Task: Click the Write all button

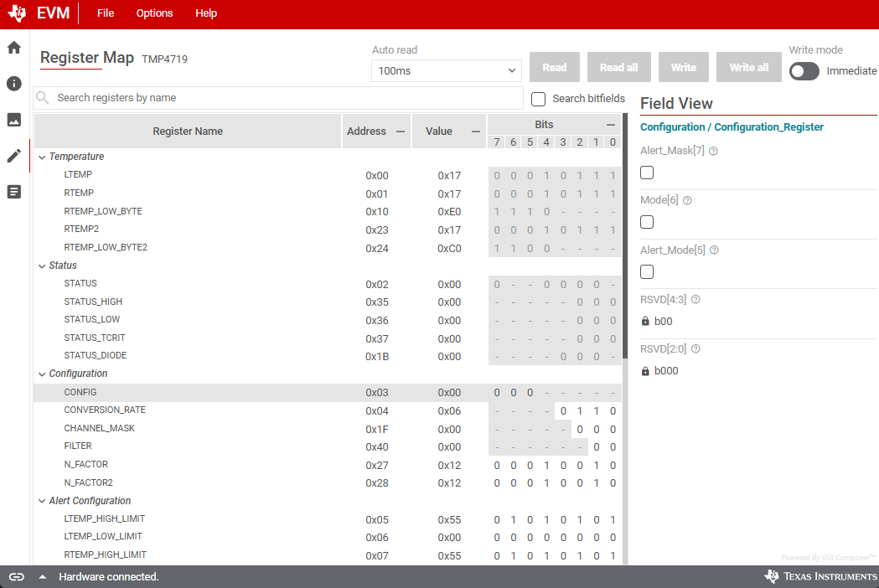Action: tap(748, 67)
